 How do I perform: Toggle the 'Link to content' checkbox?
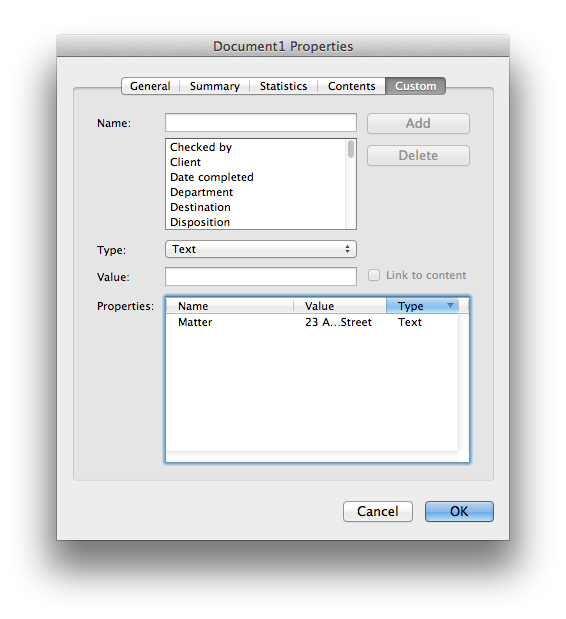tap(374, 275)
